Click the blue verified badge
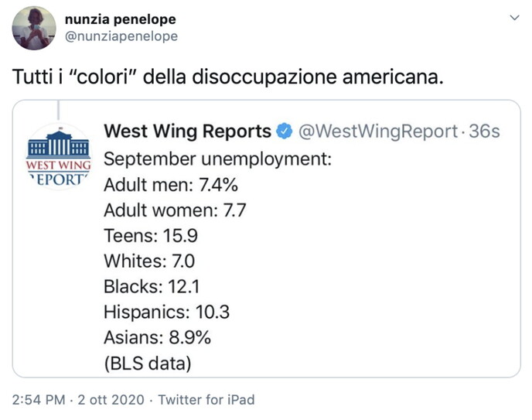532x420 pixels. click(x=285, y=131)
